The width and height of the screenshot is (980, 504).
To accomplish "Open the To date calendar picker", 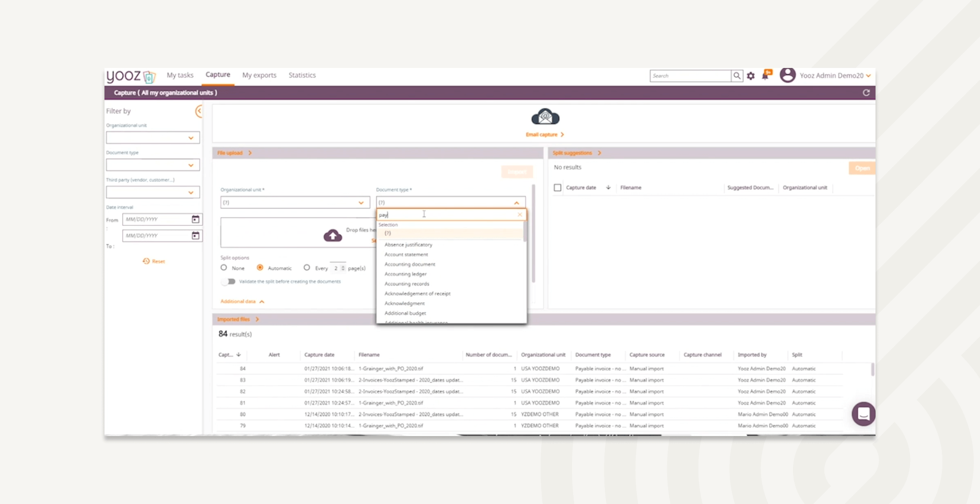I will tap(195, 236).
